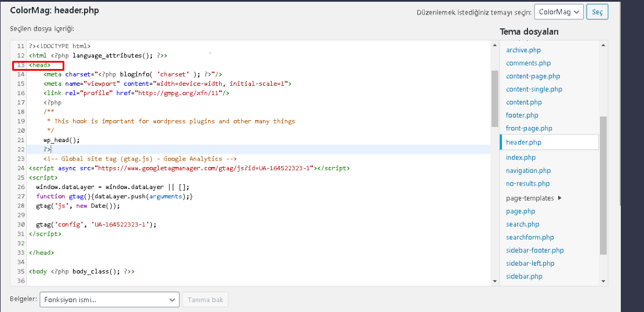Open content-single.php theme file
The image size is (644, 312).
click(534, 89)
